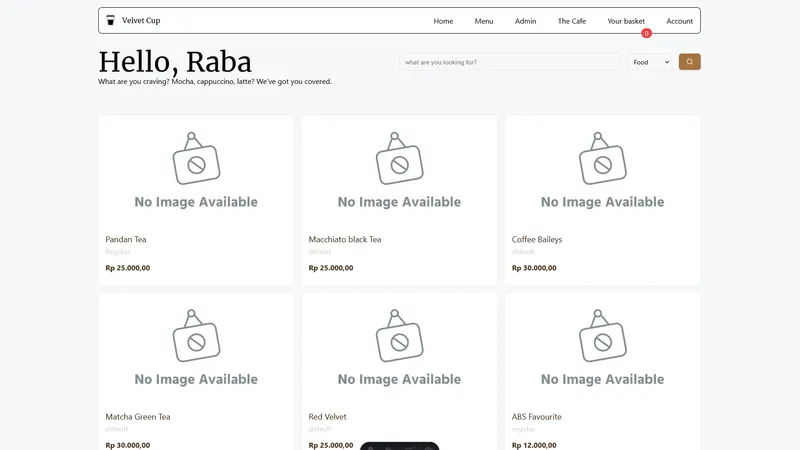
Task: Click the ABS Favourite no-image icon
Action: click(x=603, y=336)
